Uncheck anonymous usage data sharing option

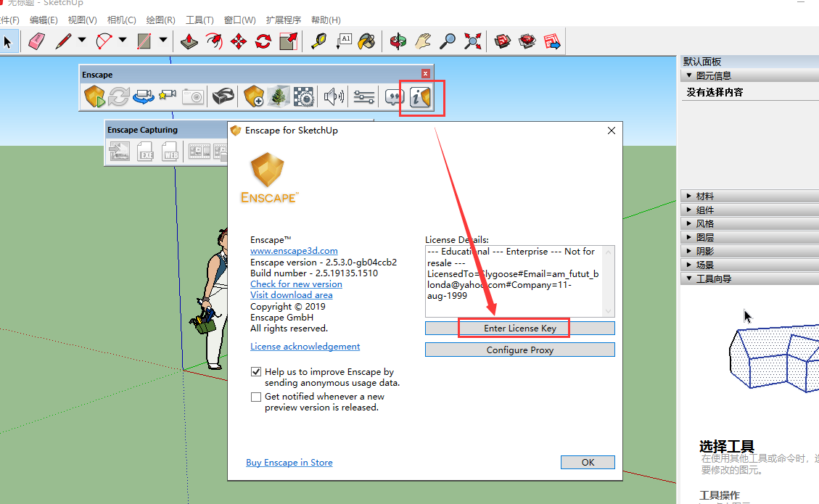pos(256,371)
